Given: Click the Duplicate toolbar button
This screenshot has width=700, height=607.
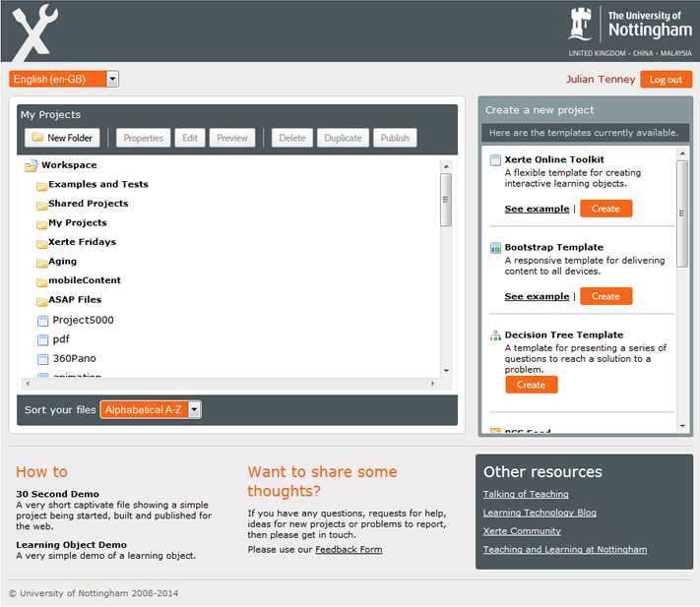Looking at the screenshot, I should (x=343, y=138).
